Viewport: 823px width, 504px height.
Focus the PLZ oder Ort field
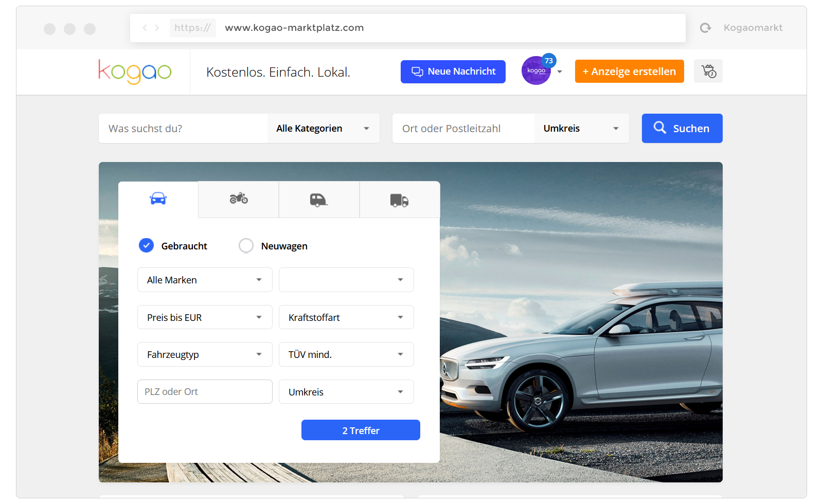205,392
